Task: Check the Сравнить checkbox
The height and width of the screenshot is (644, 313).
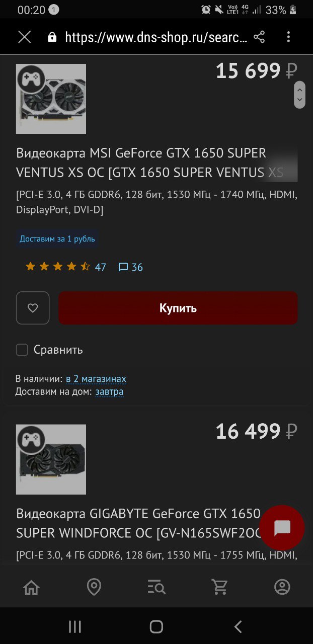Action: pos(22,350)
